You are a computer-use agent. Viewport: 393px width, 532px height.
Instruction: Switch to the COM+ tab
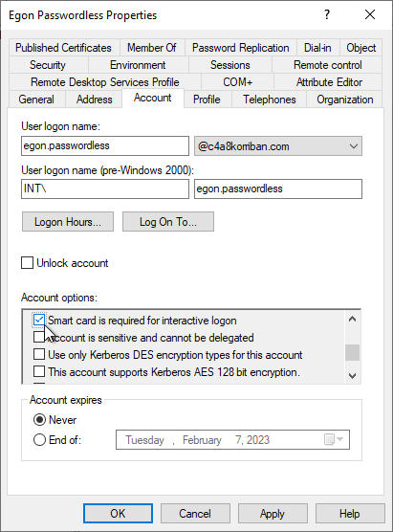[x=237, y=82]
